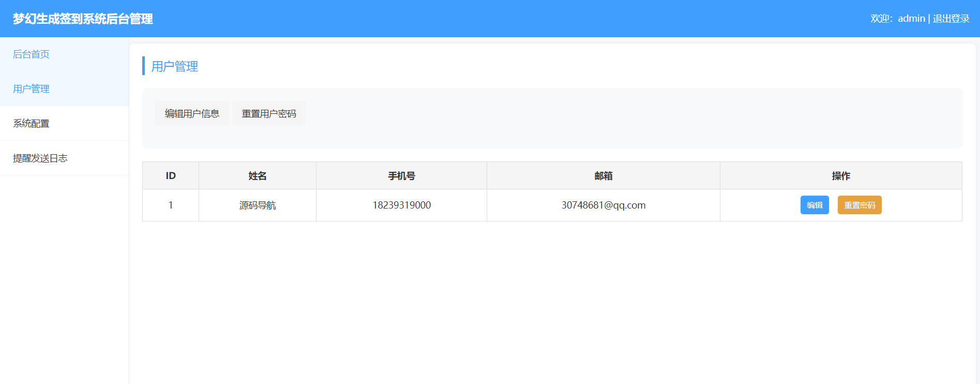Click the 退出登录 link
Image resolution: width=980 pixels, height=384 pixels.
click(951, 19)
